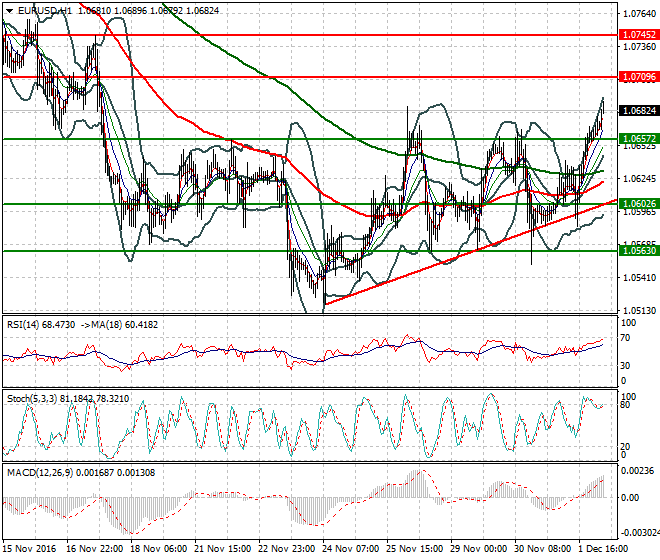This screenshot has height=560, width=660.
Task: Click the 18 Nov 06:00 time label
Action: click(x=159, y=549)
